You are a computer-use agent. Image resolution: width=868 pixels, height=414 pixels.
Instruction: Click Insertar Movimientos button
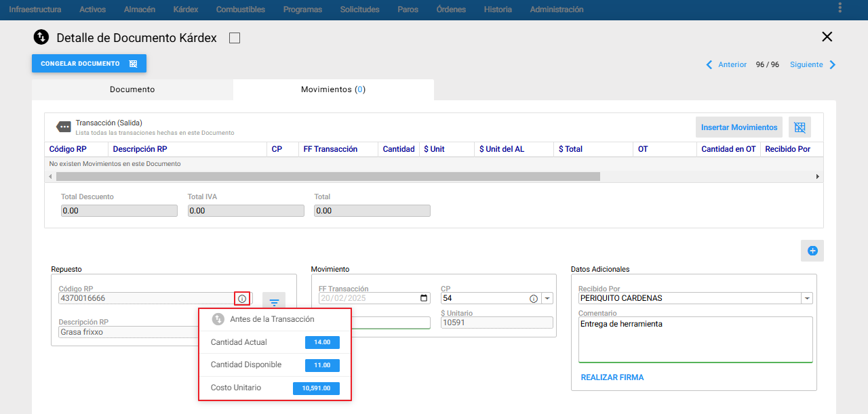(x=739, y=127)
